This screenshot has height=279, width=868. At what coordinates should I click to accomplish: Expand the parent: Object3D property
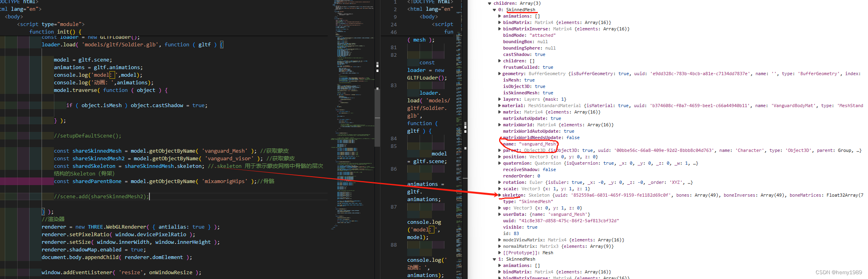(500, 150)
